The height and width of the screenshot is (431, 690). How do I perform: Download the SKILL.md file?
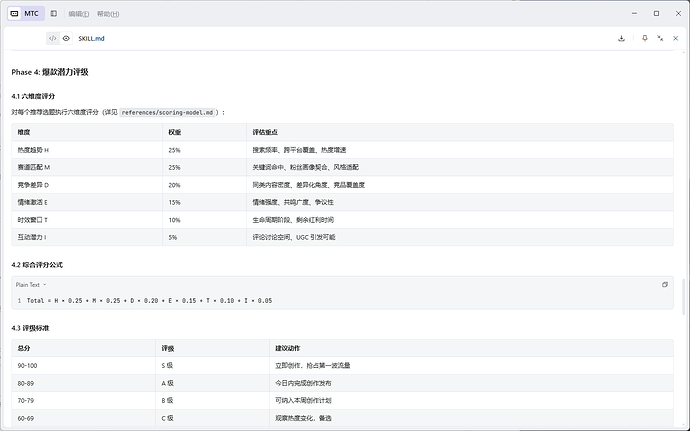click(x=621, y=38)
